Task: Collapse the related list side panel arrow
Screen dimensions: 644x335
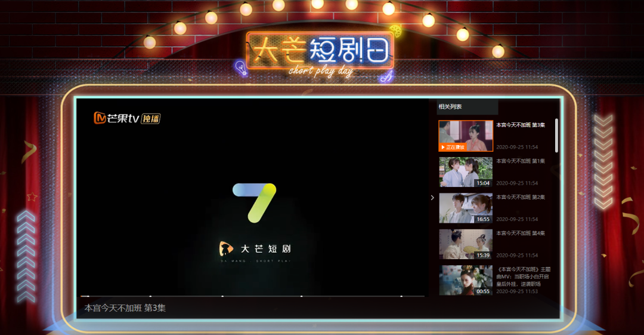Action: pyautogui.click(x=433, y=198)
